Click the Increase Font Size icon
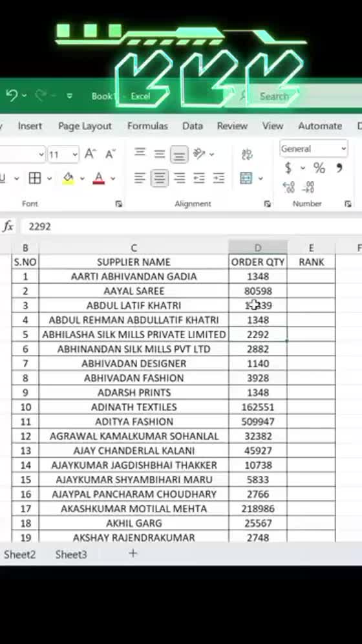362x644 pixels. pos(90,154)
